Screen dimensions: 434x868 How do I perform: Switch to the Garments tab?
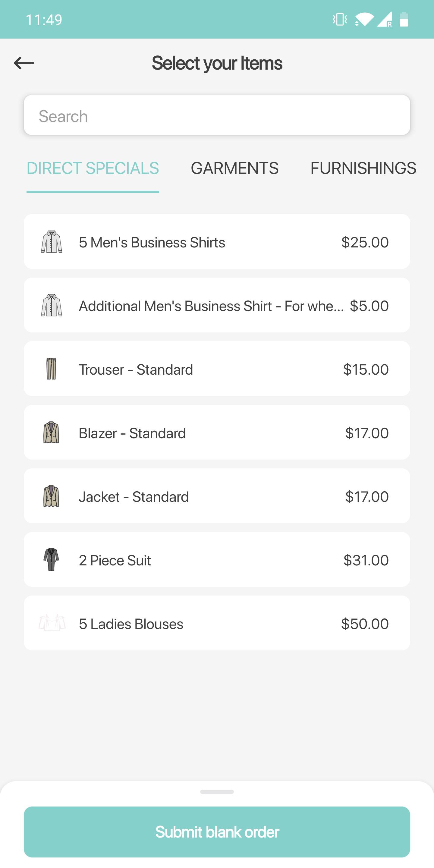[234, 168]
